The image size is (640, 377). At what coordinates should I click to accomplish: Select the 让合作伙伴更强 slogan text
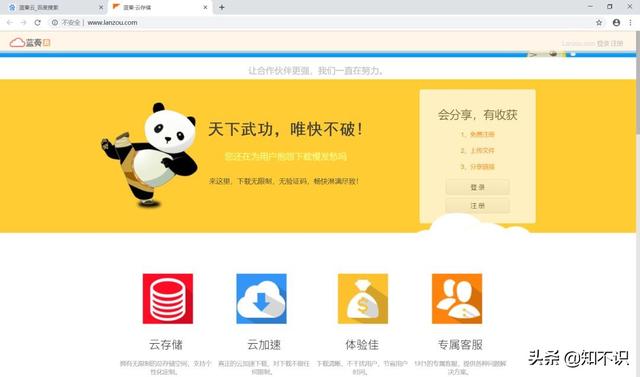[316, 71]
